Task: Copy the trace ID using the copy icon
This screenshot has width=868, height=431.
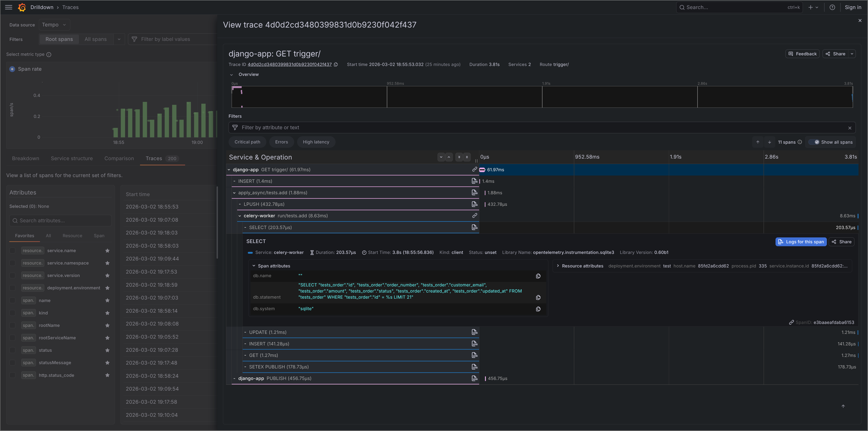Action: coord(336,64)
